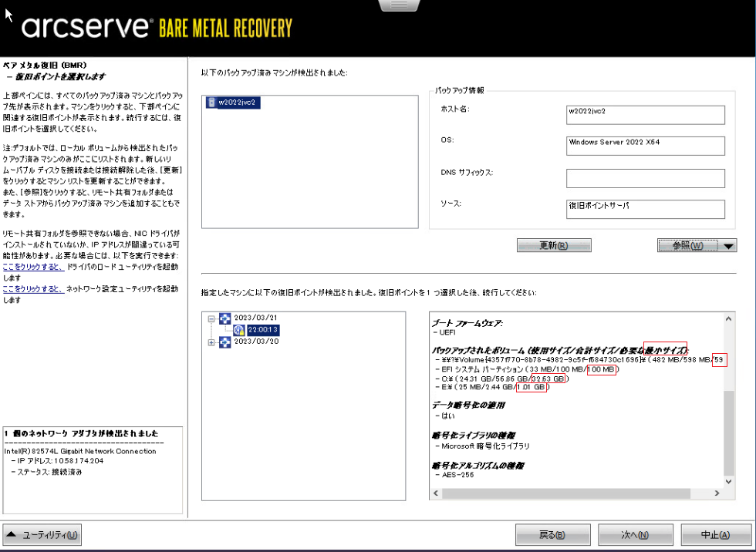The height and width of the screenshot is (552, 756).
Task: Select the 22:00:13 recovery point
Action: tap(263, 330)
